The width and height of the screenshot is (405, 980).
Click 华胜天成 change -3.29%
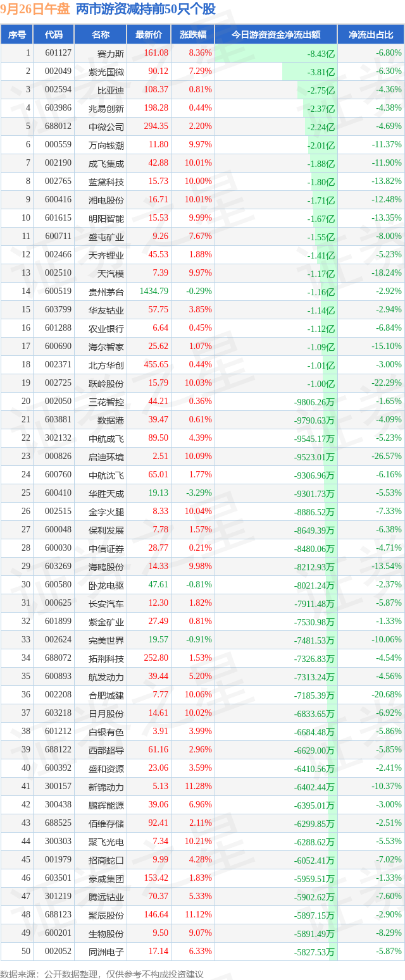coord(199,493)
